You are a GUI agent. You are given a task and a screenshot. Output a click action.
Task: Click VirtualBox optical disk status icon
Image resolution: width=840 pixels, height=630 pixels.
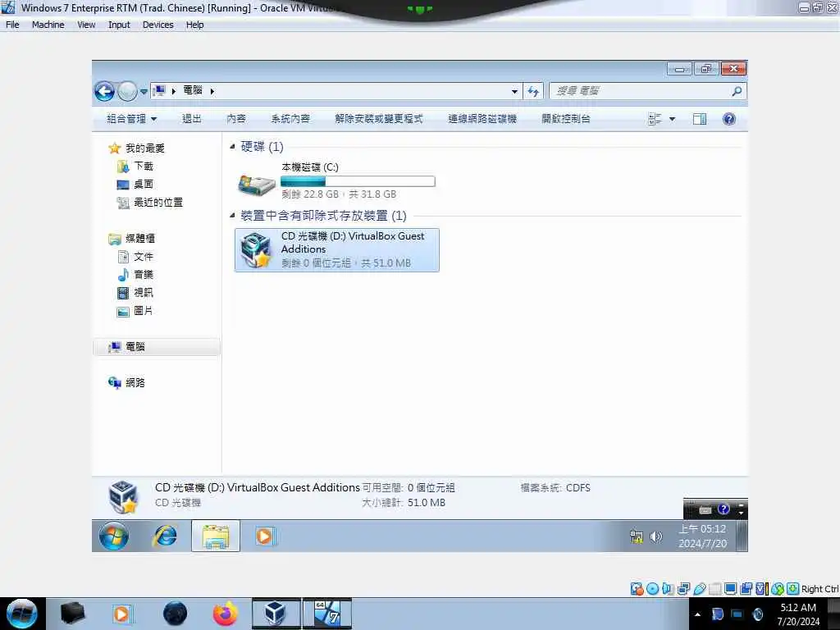coord(652,589)
